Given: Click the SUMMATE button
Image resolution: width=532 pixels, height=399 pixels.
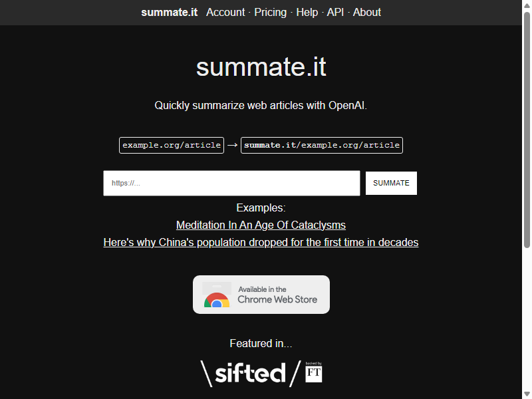Looking at the screenshot, I should point(391,184).
